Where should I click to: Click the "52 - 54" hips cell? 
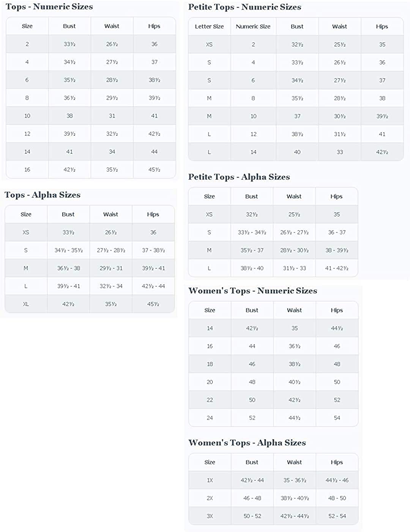[x=337, y=516]
